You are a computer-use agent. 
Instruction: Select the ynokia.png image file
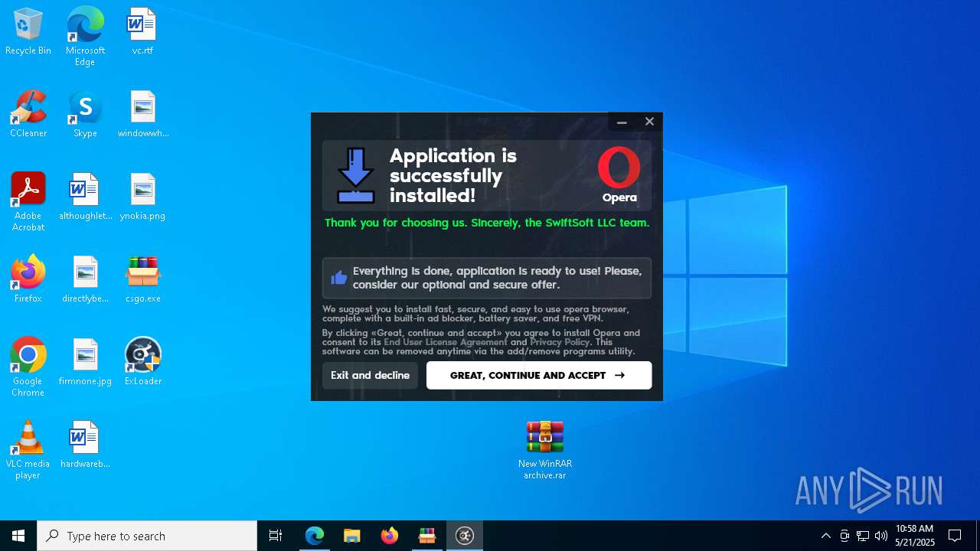143,197
